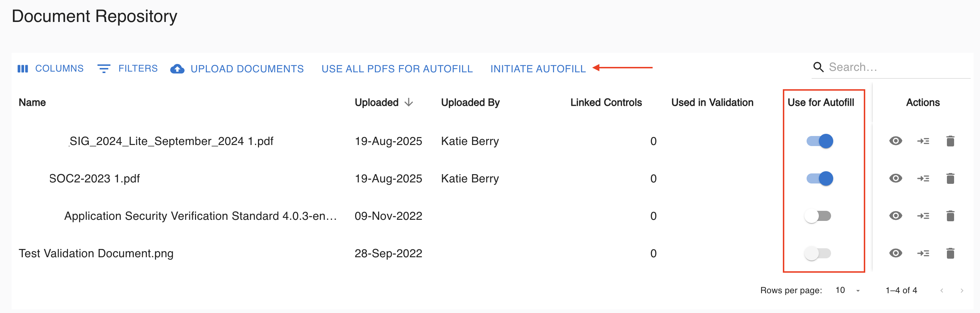
Task: Sort by Uploaded By column header
Action: (470, 102)
